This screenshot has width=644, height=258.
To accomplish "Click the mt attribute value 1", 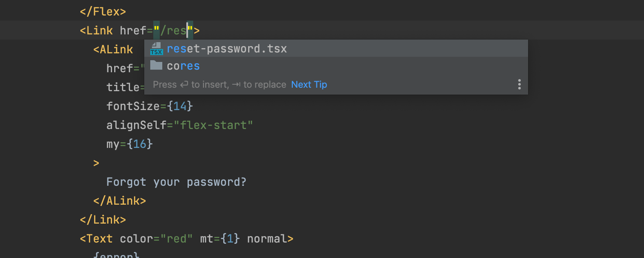I will (230, 239).
